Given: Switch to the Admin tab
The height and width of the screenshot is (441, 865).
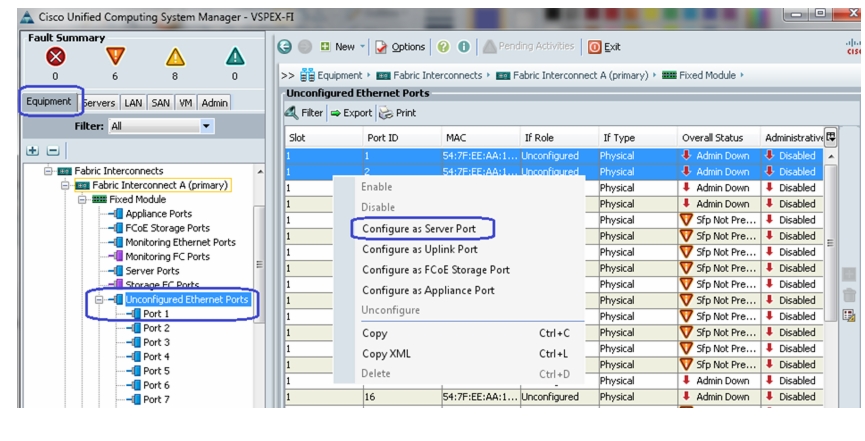Looking at the screenshot, I should [x=214, y=103].
